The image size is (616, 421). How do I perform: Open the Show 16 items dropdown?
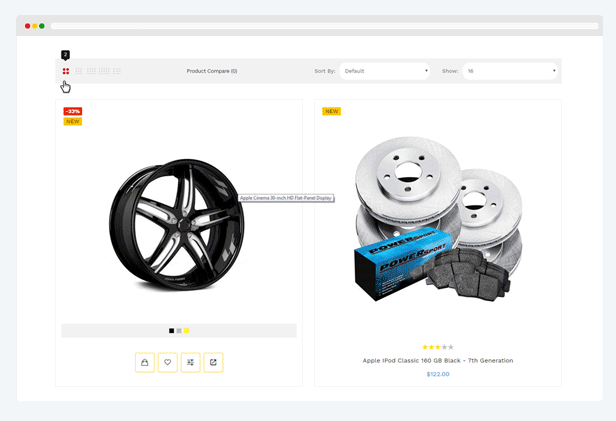tap(510, 71)
